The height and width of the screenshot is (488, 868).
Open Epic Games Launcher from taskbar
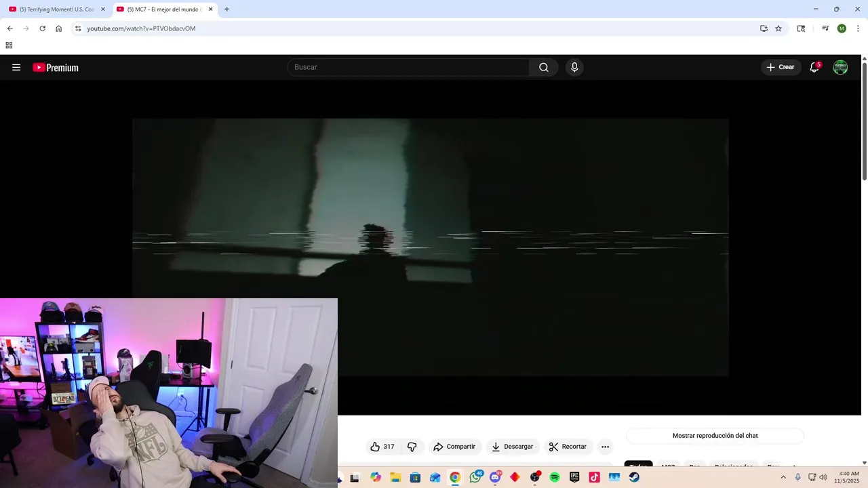click(574, 477)
